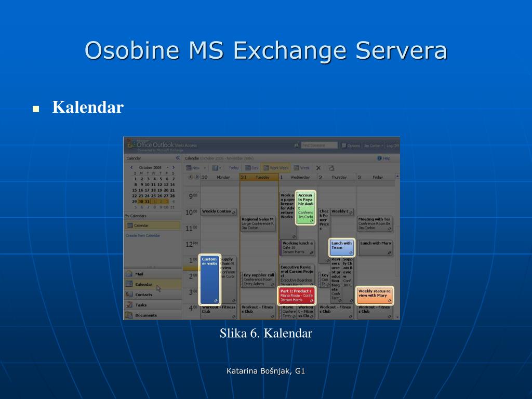The width and height of the screenshot is (532, 399).
Task: Select October 15 in mini calendar
Action: [135, 190]
